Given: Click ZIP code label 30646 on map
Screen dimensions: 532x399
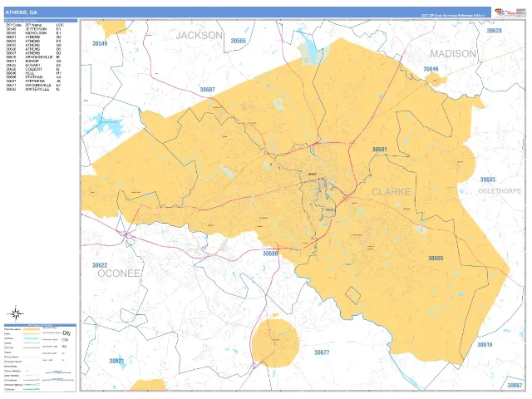Looking at the screenshot, I should click(431, 69).
